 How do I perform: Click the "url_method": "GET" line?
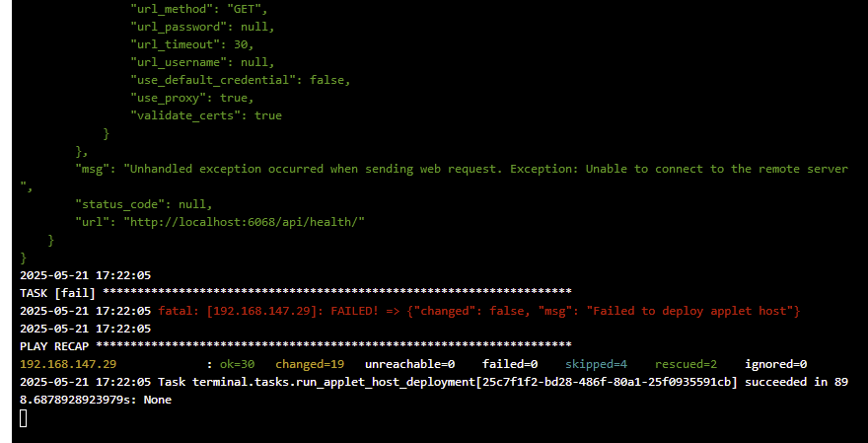click(x=199, y=10)
